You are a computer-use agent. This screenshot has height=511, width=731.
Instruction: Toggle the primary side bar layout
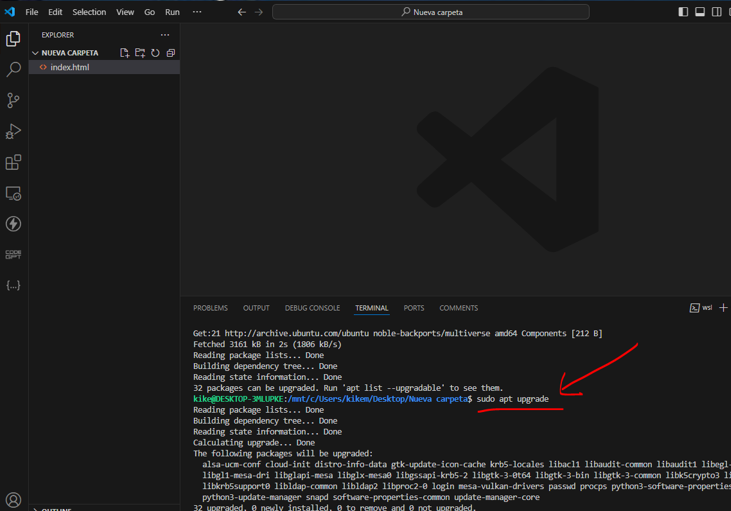pos(683,12)
